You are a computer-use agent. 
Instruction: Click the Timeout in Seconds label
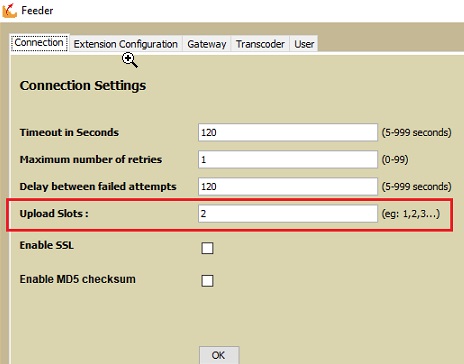pos(69,133)
